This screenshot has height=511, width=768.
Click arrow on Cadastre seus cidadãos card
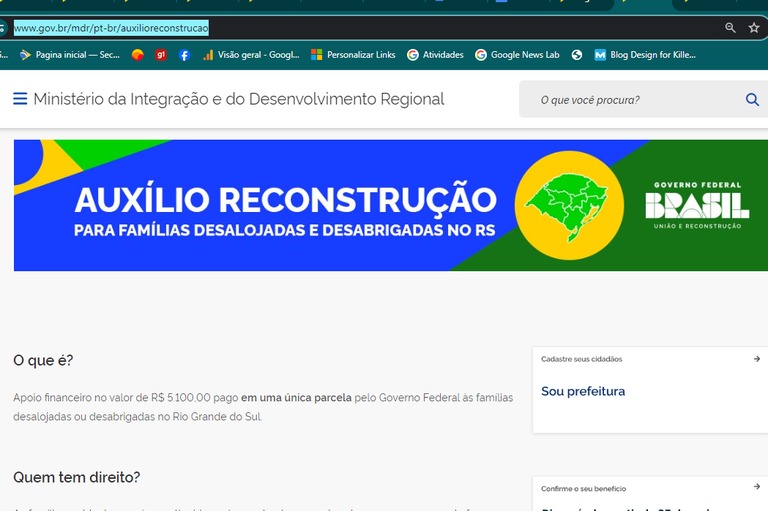pyautogui.click(x=757, y=358)
